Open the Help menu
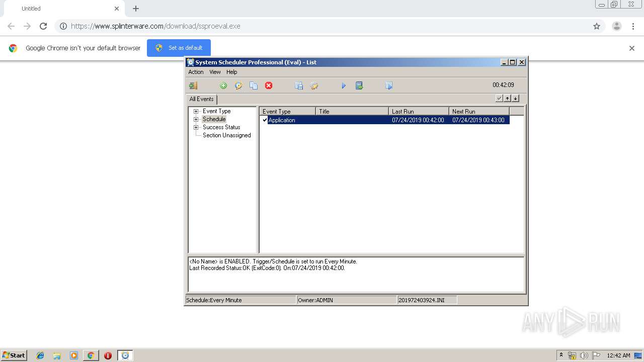 click(x=231, y=72)
